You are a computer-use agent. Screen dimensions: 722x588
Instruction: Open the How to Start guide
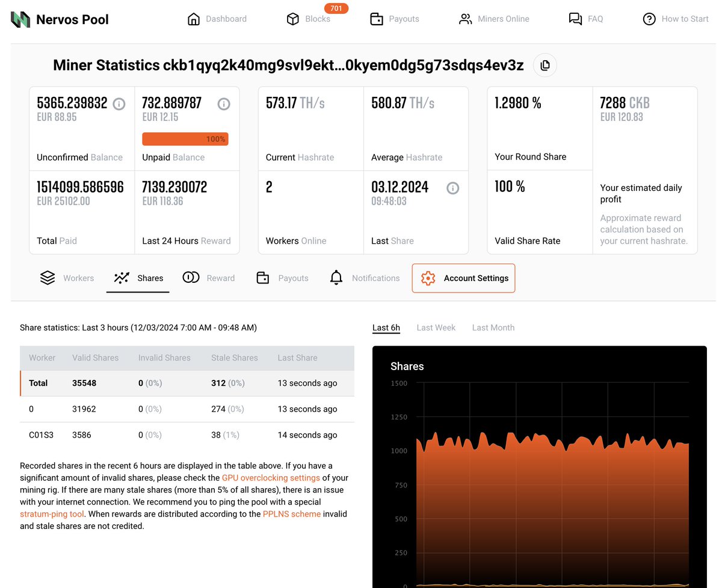[676, 19]
